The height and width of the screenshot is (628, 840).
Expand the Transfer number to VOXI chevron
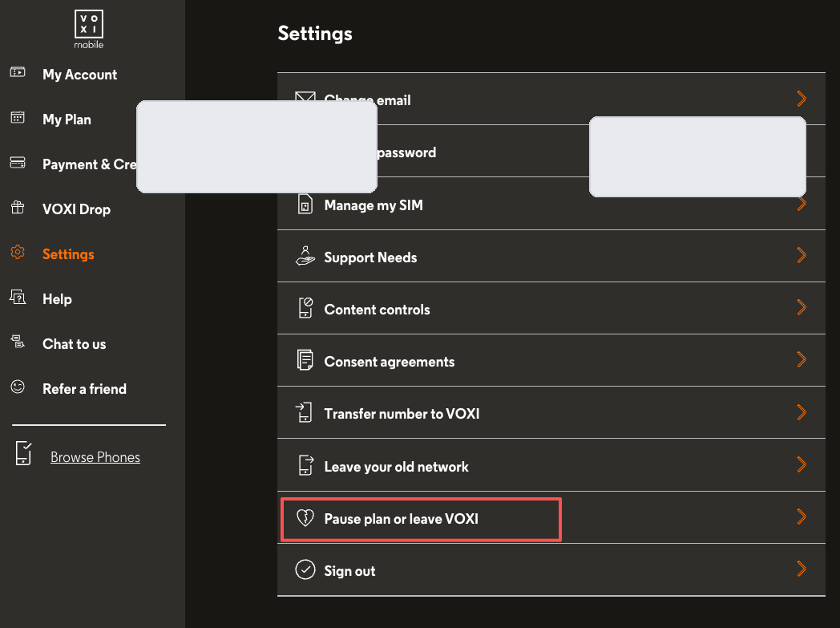pos(802,412)
